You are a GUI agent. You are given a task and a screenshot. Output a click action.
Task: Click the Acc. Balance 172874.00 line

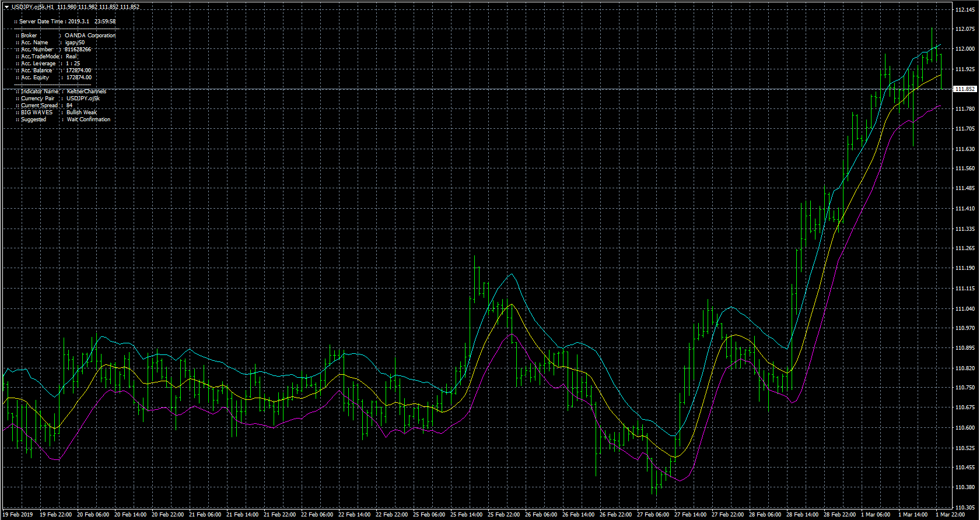click(x=54, y=71)
